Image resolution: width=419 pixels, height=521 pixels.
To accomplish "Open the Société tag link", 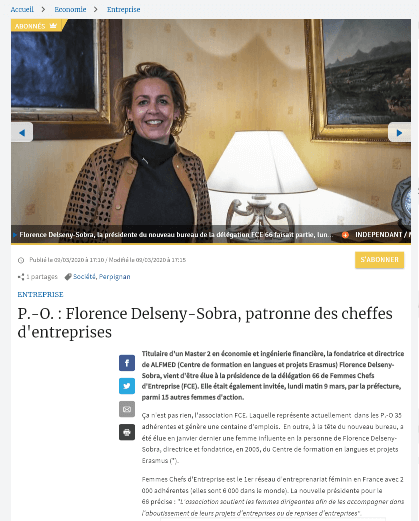I will [x=84, y=277].
